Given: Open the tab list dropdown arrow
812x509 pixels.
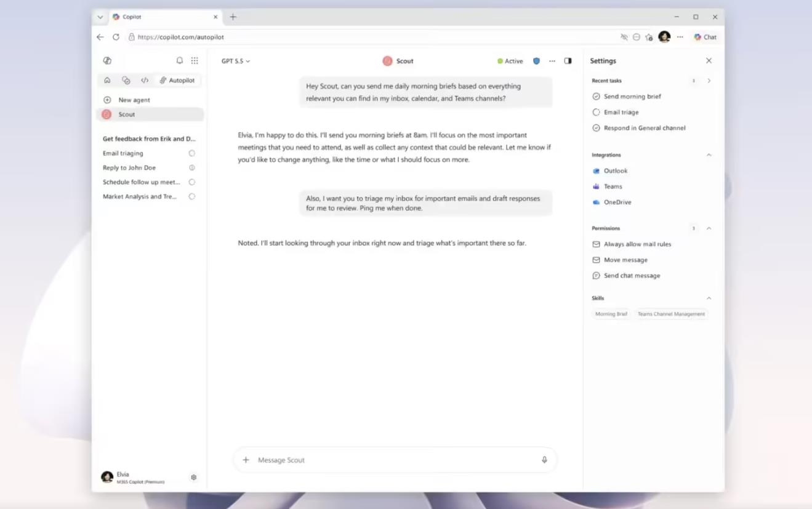Looking at the screenshot, I should 100,17.
